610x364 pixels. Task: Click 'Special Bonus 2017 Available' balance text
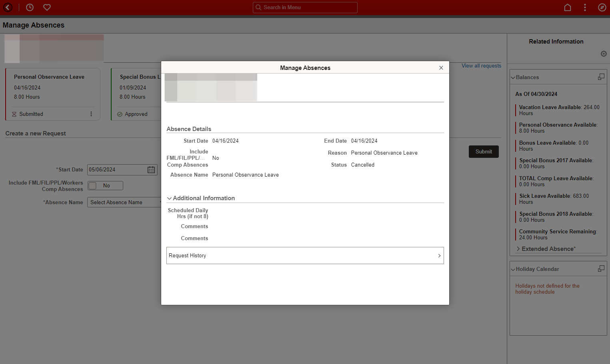tap(556, 163)
